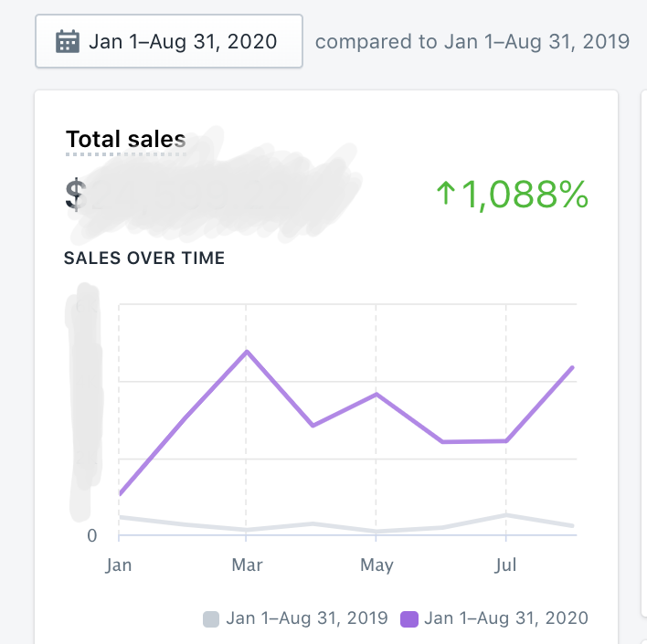Click the calendar icon in date picker
This screenshot has height=644, width=647.
click(x=68, y=42)
